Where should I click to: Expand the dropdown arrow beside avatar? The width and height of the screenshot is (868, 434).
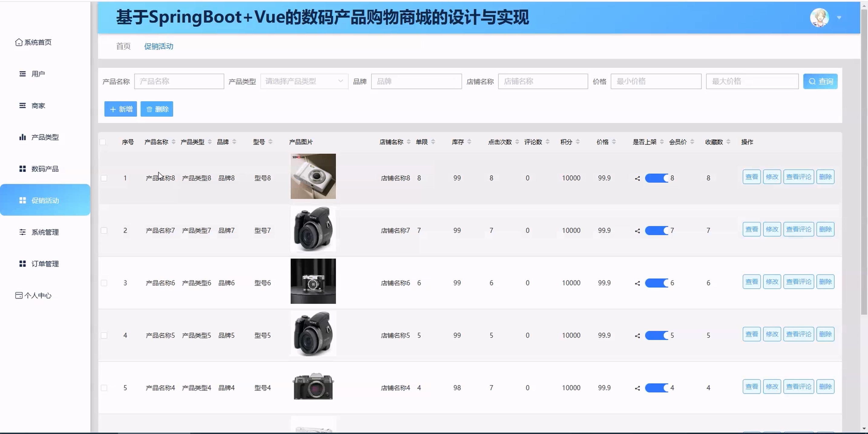tap(839, 18)
